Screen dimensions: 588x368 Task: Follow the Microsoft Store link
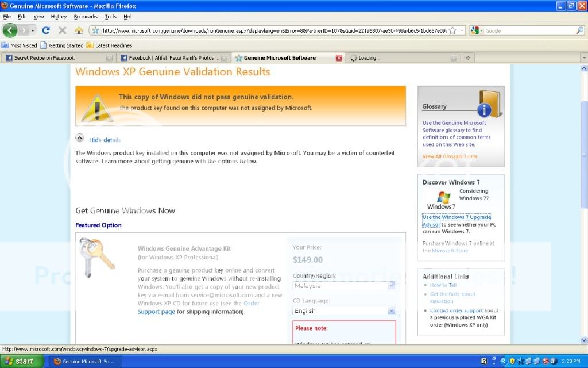(x=450, y=251)
